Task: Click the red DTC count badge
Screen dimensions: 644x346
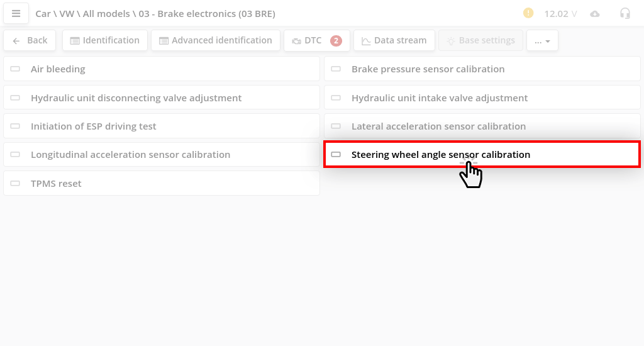Action: (x=336, y=40)
